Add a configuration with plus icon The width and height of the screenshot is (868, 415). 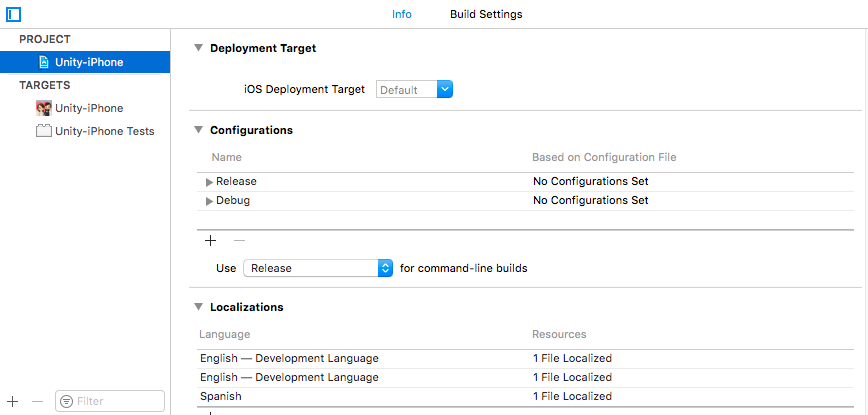[x=211, y=240]
